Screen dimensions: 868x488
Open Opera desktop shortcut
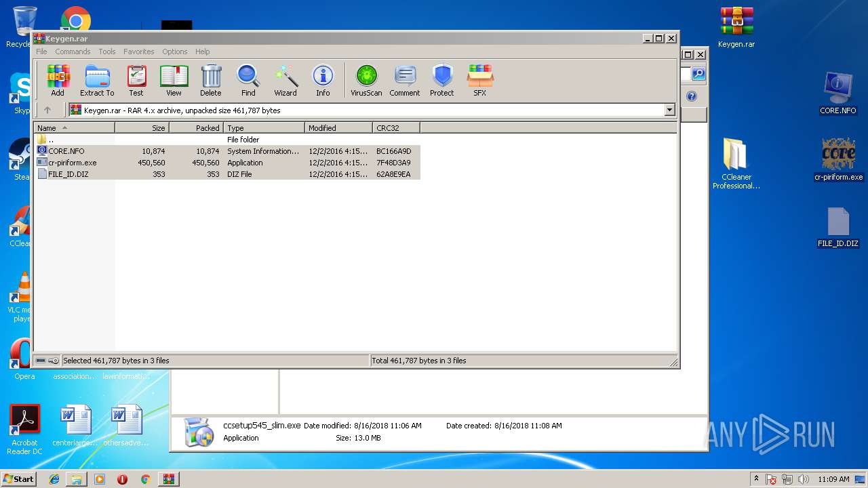pos(22,359)
